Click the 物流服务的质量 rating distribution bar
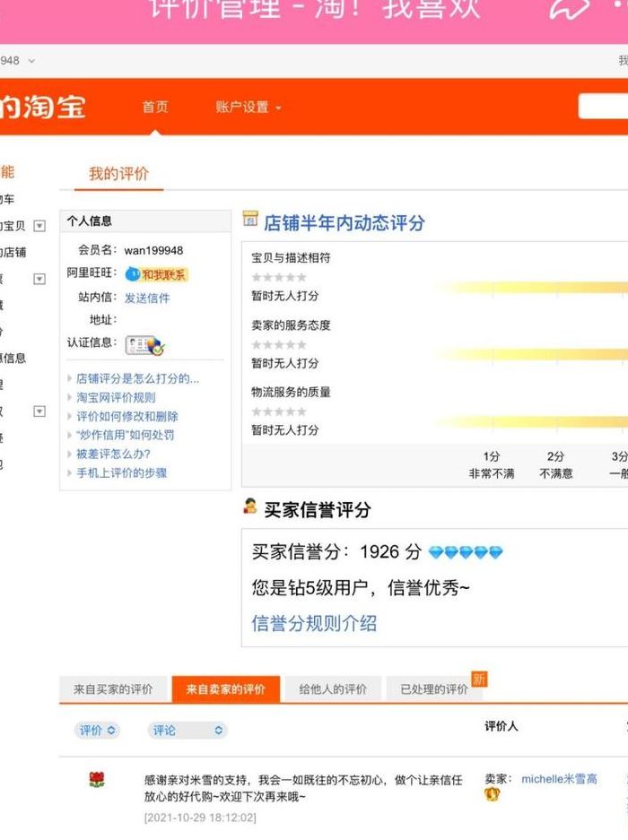 [533, 421]
